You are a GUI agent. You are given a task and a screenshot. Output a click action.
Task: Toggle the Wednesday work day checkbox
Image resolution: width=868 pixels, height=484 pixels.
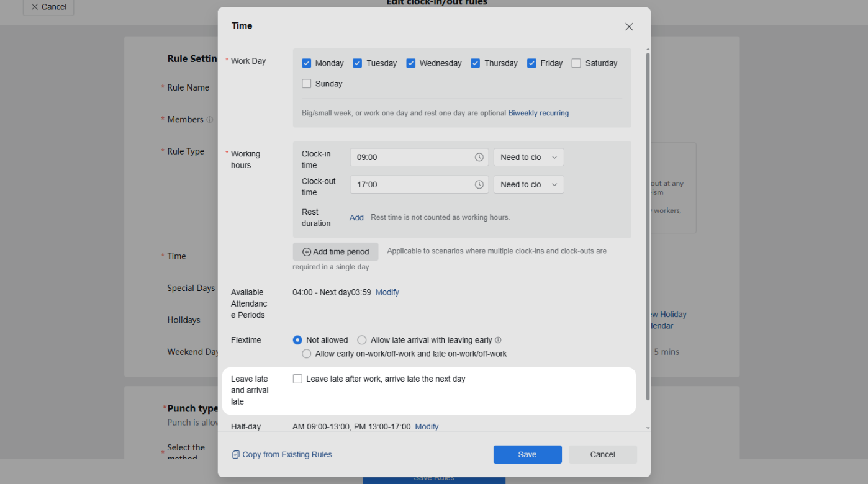coord(411,63)
